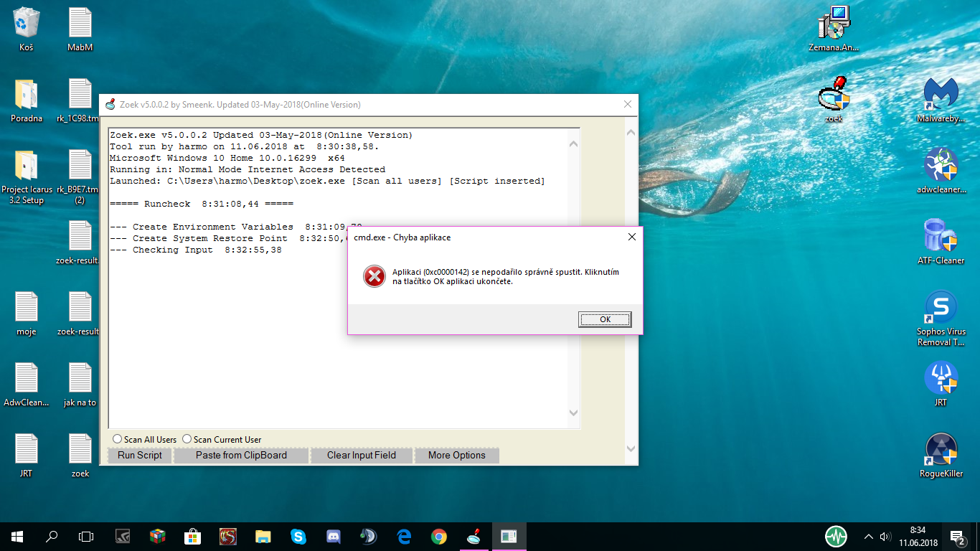Image resolution: width=980 pixels, height=551 pixels.
Task: Click the Zoek log scroll down arrow
Action: click(573, 413)
